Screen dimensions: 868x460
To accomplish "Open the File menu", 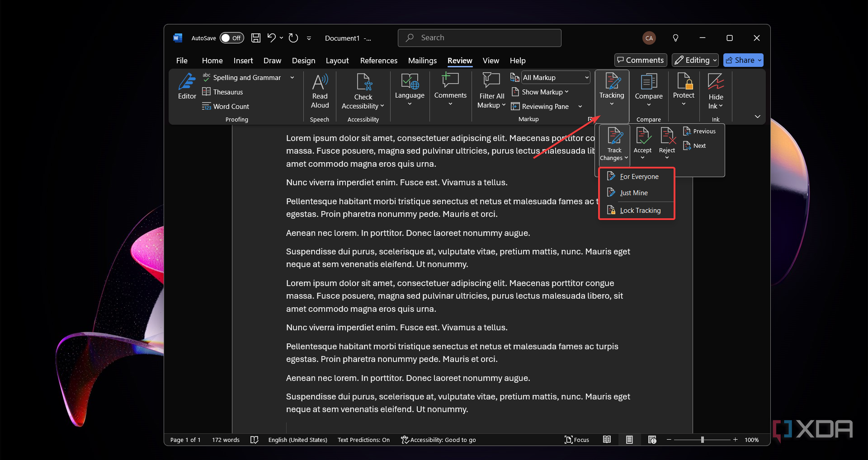I will 182,61.
